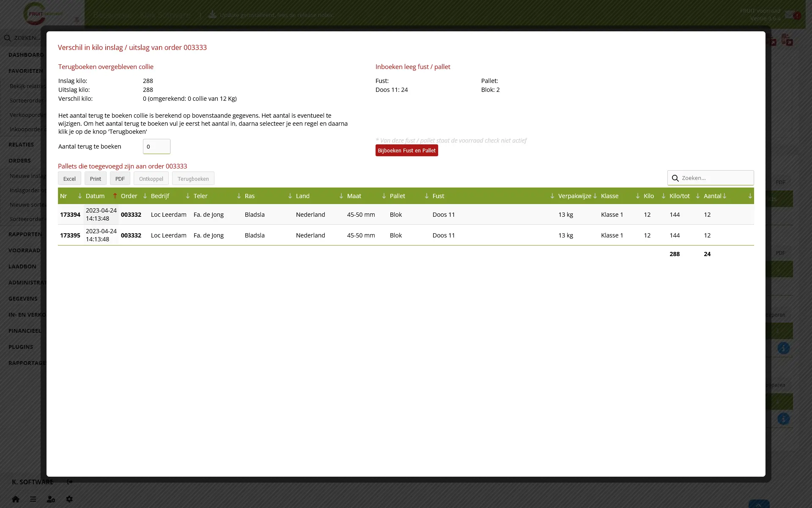Sort by Fust column arrow
Image resolution: width=812 pixels, height=508 pixels.
(x=552, y=196)
